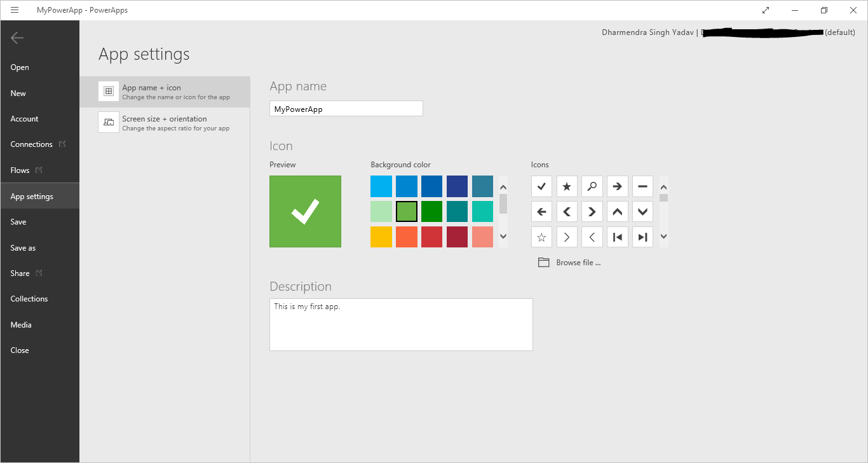868x463 pixels.
Task: Click the Browse file ... link
Action: [578, 263]
